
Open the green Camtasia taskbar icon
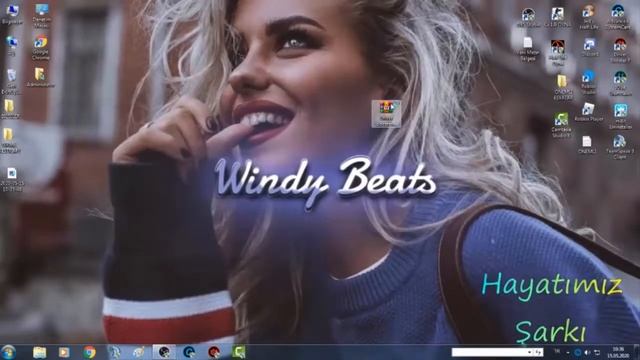239,352
